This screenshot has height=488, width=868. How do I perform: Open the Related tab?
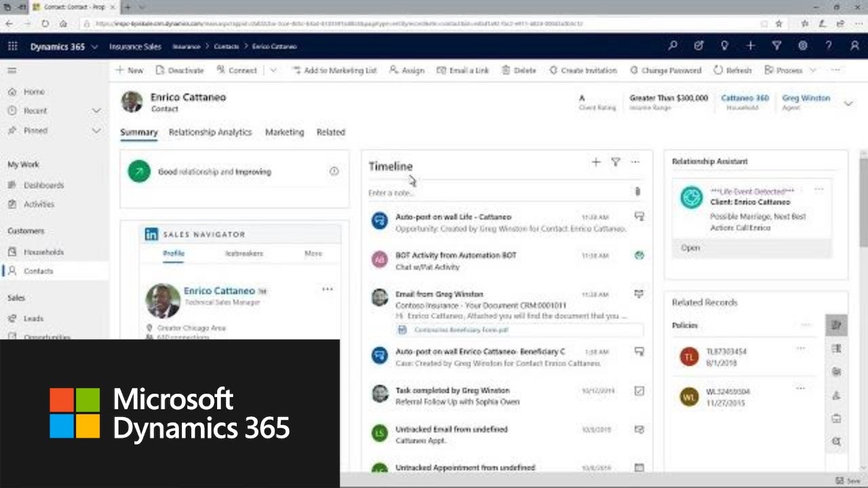[x=331, y=132]
